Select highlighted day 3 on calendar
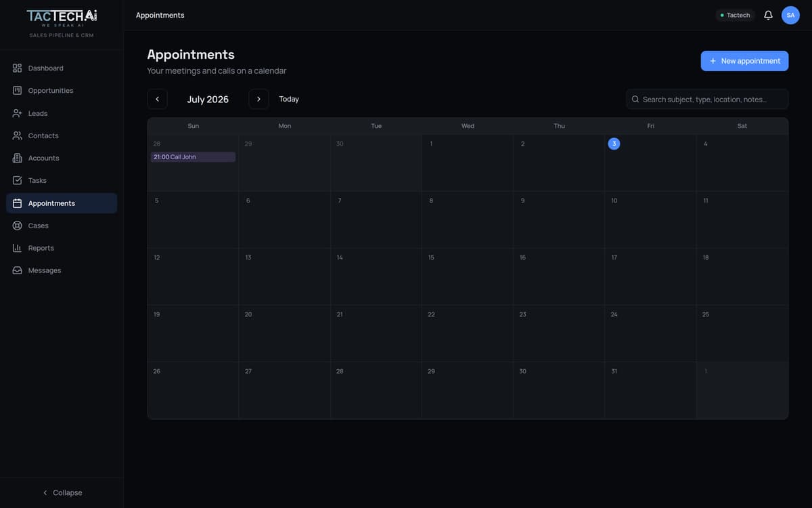The width and height of the screenshot is (812, 508). (614, 144)
